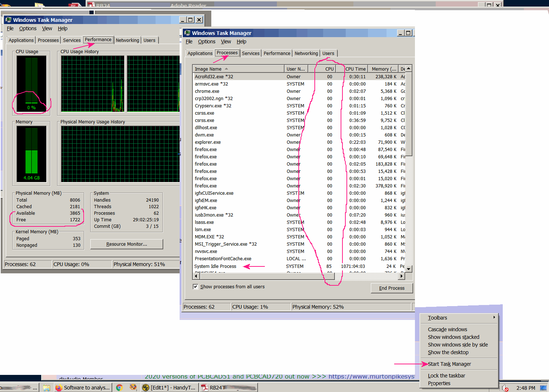Select the dwm.exe process row
This screenshot has width=549, height=392.
point(299,135)
